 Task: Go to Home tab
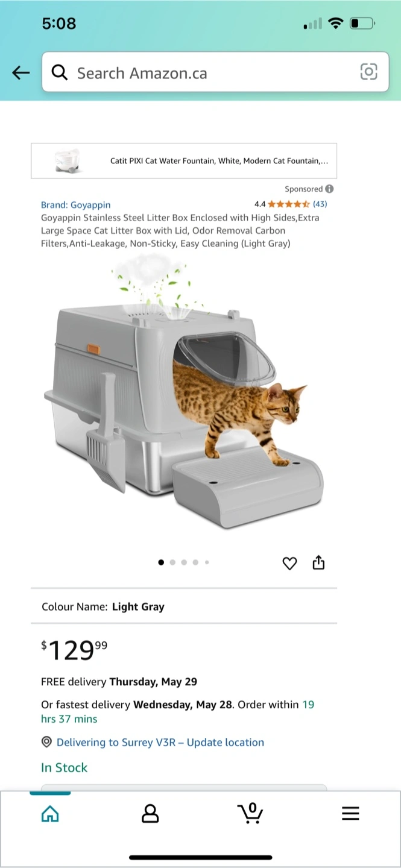pyautogui.click(x=50, y=814)
